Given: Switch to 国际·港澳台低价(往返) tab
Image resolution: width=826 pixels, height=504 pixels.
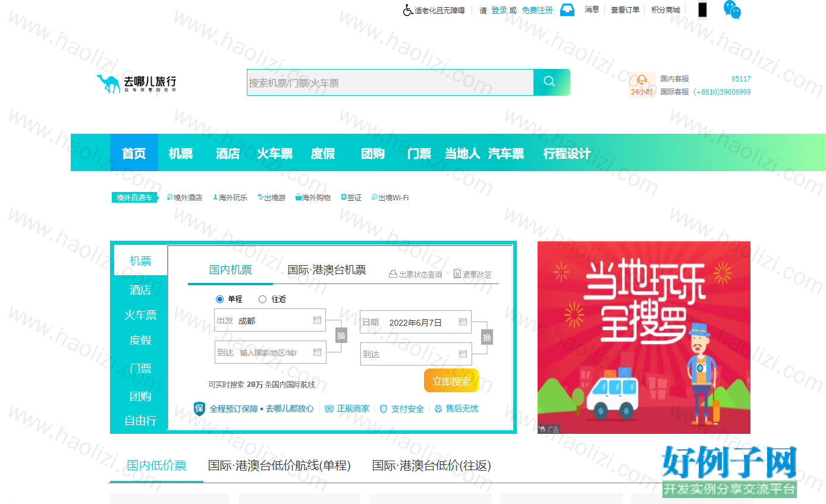Looking at the screenshot, I should (x=432, y=465).
